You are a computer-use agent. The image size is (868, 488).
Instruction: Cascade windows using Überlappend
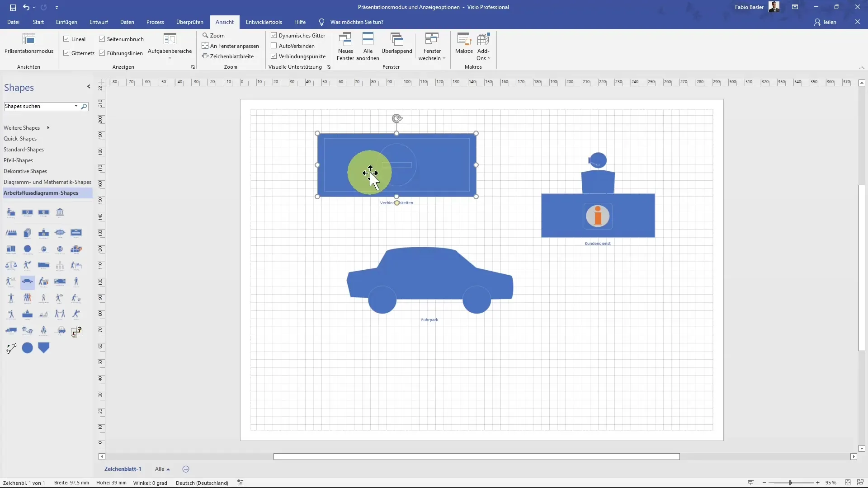(397, 44)
